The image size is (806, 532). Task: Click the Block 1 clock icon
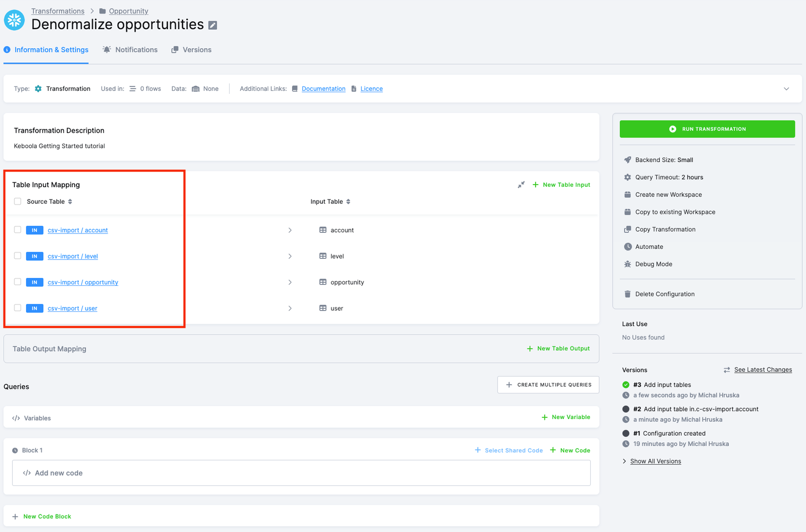click(15, 450)
